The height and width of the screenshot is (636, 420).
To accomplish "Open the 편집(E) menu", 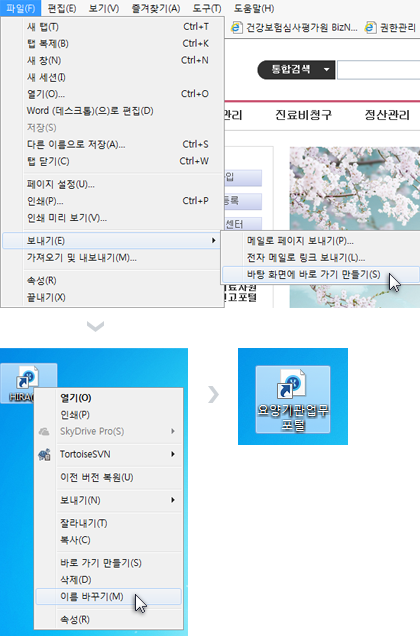I will tap(62, 8).
